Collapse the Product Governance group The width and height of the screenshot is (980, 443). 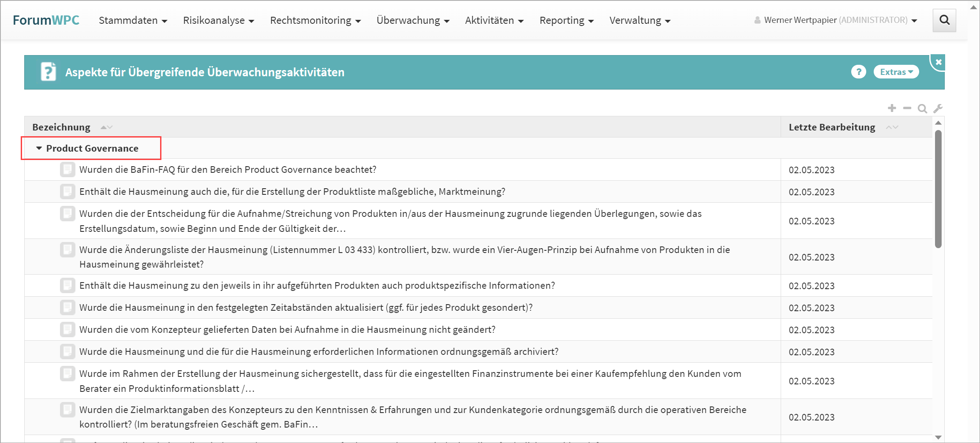pos(39,148)
